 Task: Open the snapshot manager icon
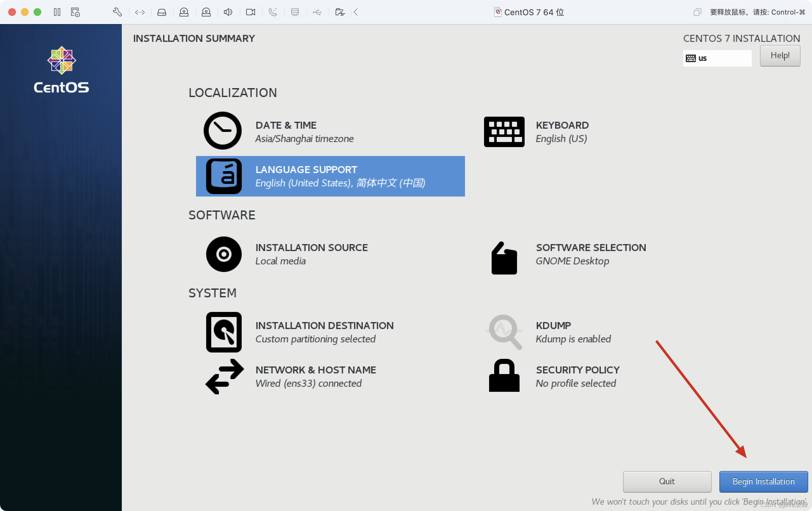(75, 12)
